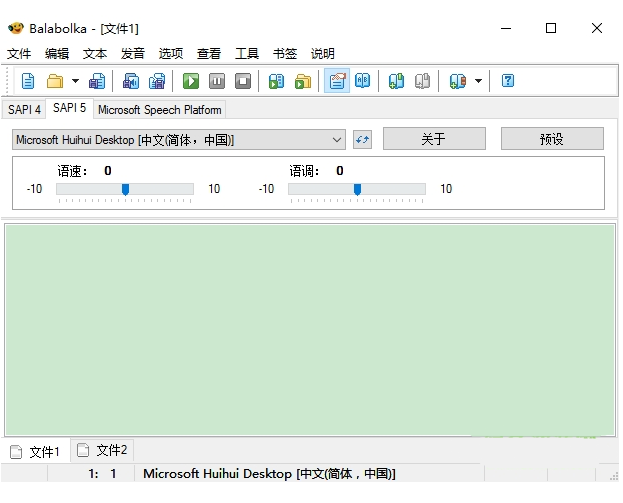Open Help with the question mark icon

[x=508, y=81]
